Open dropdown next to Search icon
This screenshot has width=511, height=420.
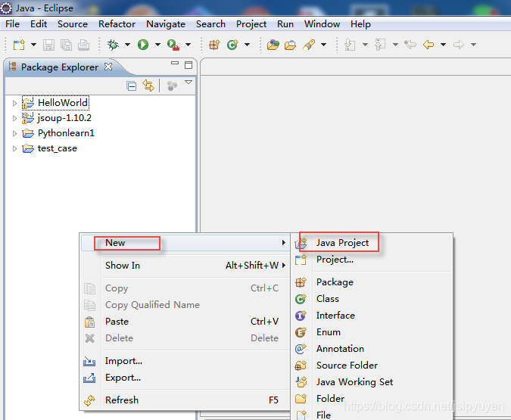(323, 45)
